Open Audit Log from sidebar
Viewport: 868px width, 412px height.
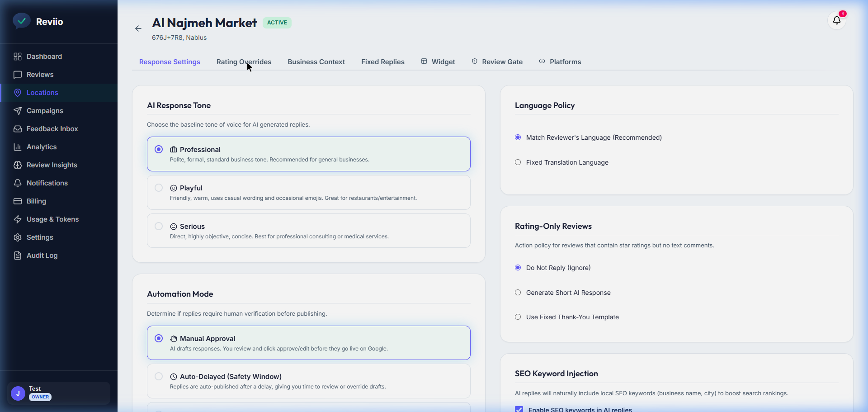click(59, 256)
